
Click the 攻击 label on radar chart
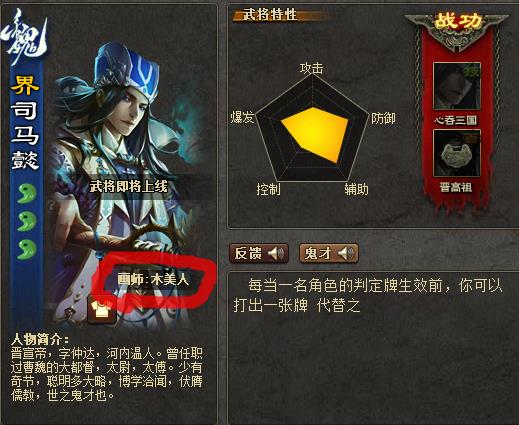(x=312, y=68)
